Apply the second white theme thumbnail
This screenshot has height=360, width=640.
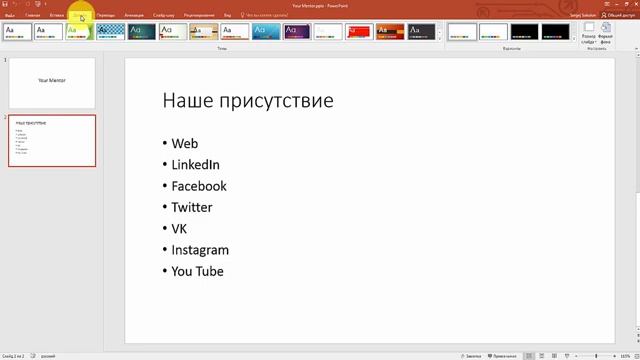(x=49, y=32)
